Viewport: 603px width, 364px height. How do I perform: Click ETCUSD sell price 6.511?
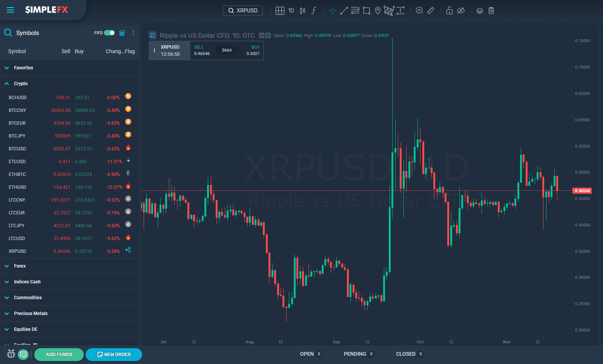tap(64, 162)
